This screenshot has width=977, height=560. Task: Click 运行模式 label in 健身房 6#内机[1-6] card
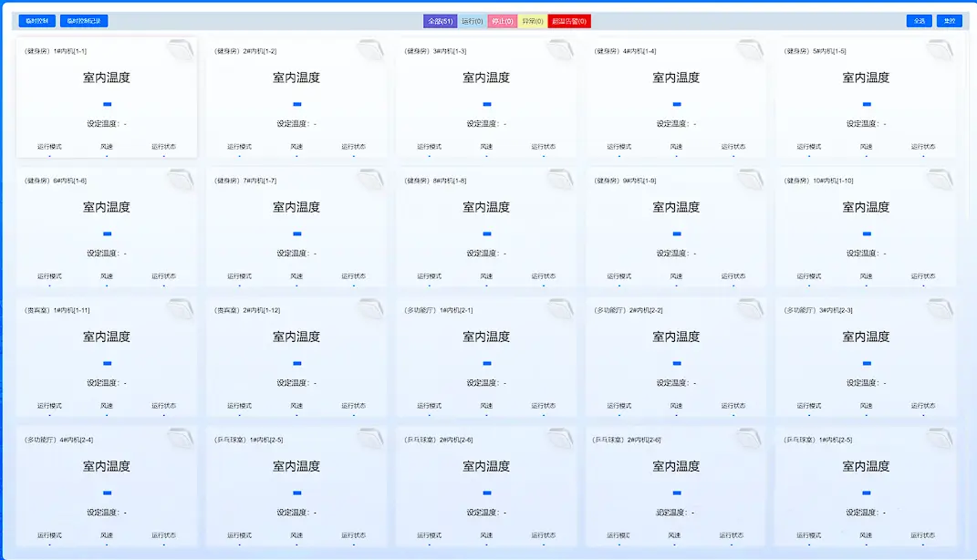point(49,276)
